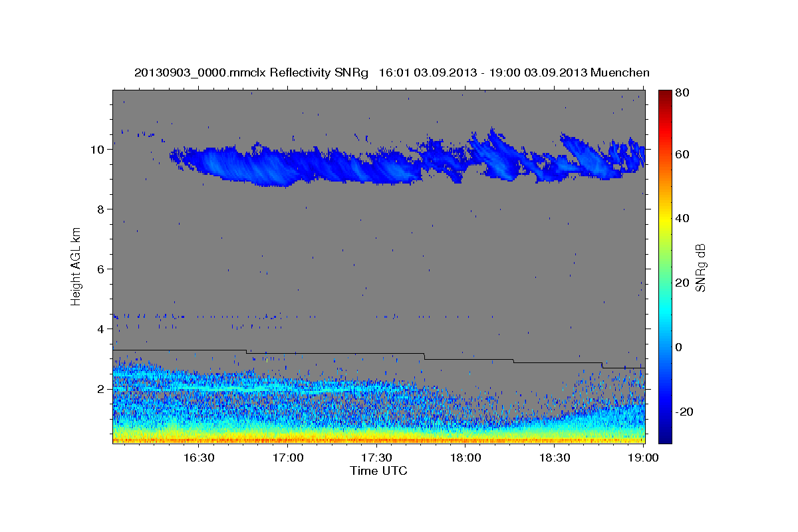Image resolution: width=798 pixels, height=532 pixels.
Task: Click the 'SNRg dB' colorbar label
Action: tap(701, 267)
